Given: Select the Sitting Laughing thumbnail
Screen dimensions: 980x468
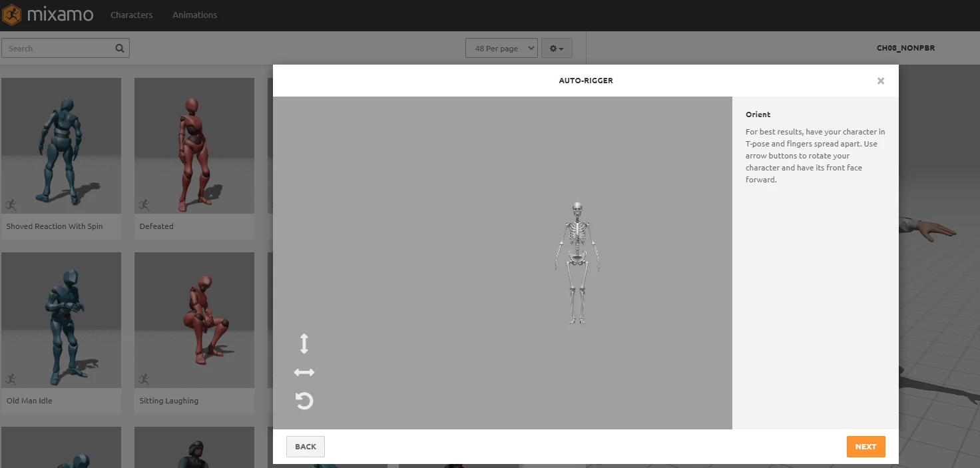Looking at the screenshot, I should click(194, 320).
